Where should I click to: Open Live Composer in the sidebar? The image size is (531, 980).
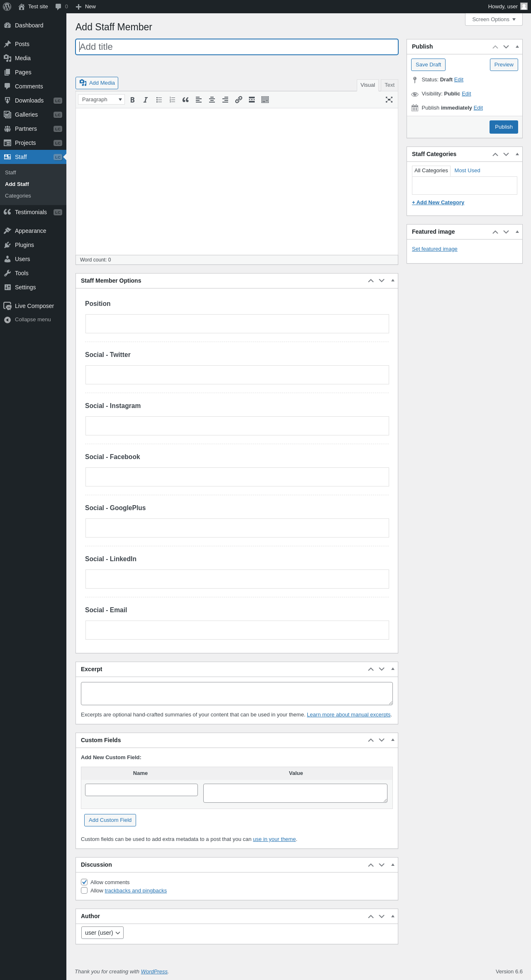pyautogui.click(x=34, y=306)
